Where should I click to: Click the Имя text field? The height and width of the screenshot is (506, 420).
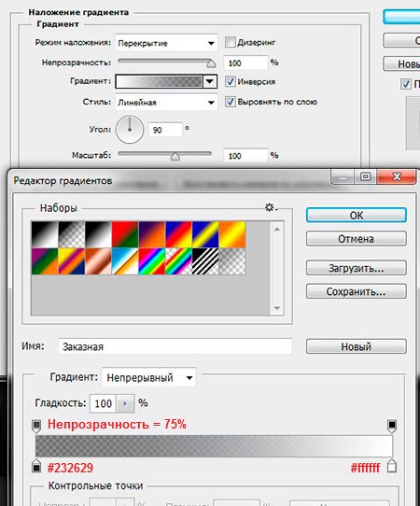[x=175, y=346]
